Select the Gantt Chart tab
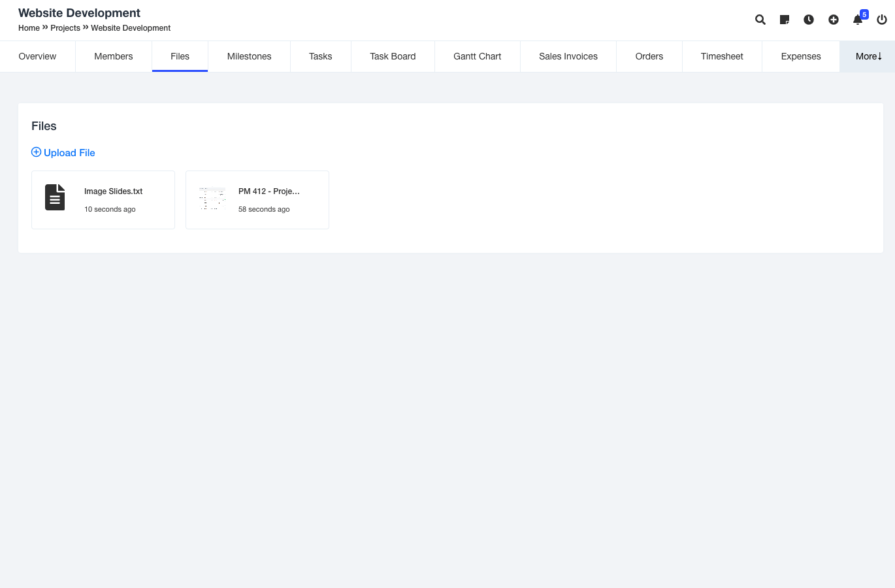Screen dimensions: 895x588 pyautogui.click(x=477, y=56)
